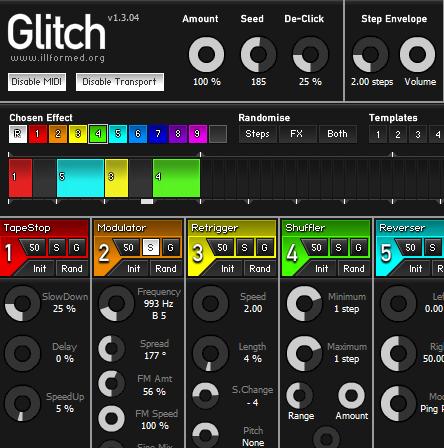
Task: Select purple effect swatch 8
Action: pyautogui.click(x=178, y=134)
